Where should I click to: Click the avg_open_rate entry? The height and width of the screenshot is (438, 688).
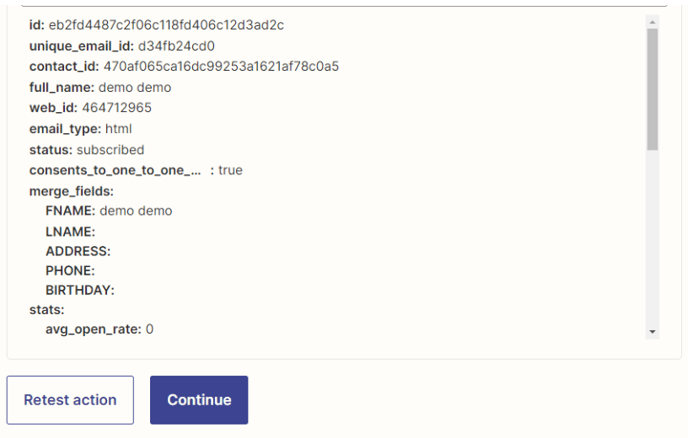point(100,329)
